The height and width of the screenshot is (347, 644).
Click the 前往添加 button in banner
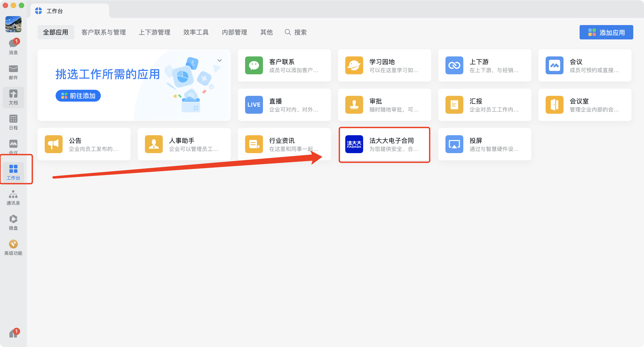point(78,96)
